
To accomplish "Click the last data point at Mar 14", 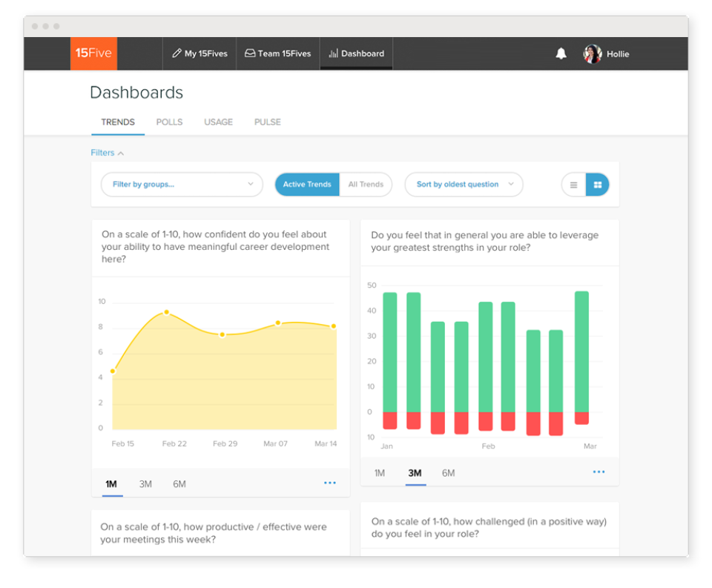I will tap(334, 326).
